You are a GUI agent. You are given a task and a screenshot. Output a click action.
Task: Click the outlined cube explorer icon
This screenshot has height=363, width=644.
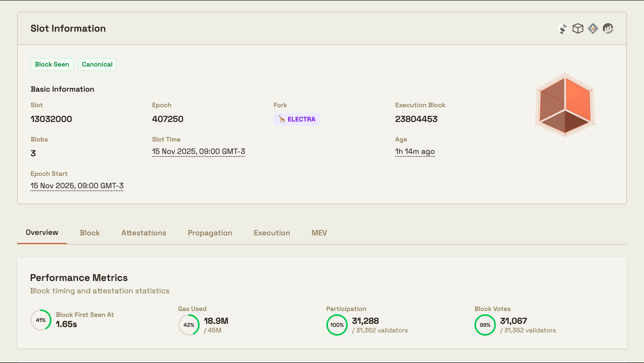578,28
